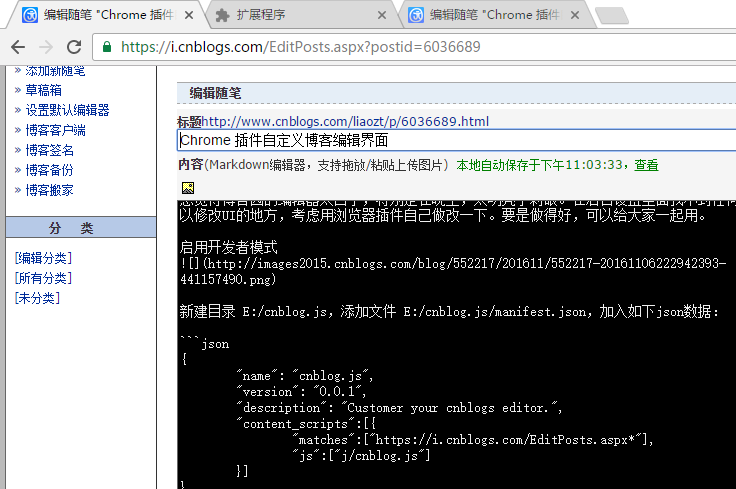Open 博客备份 link
Screen dimensions: 736x489
[50, 170]
